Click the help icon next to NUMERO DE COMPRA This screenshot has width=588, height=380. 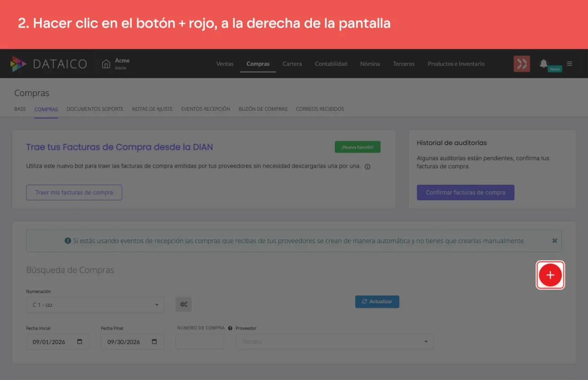tap(230, 328)
